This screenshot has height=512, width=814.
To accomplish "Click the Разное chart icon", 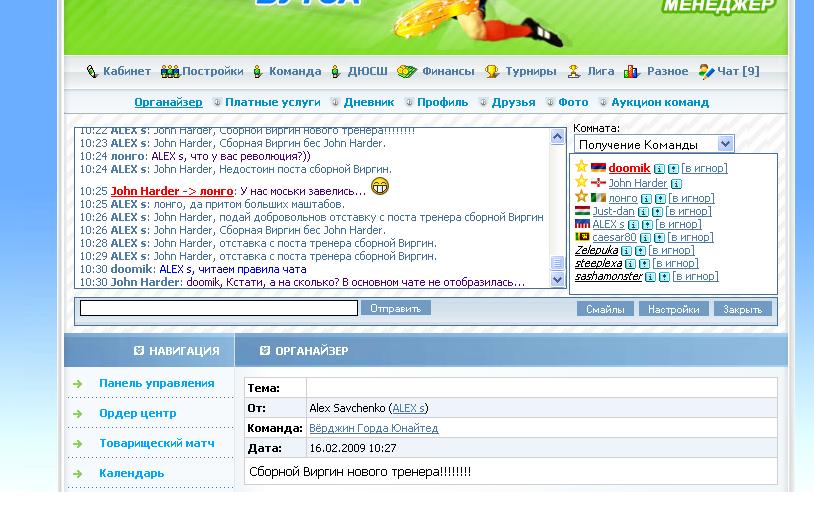I will pos(632,72).
